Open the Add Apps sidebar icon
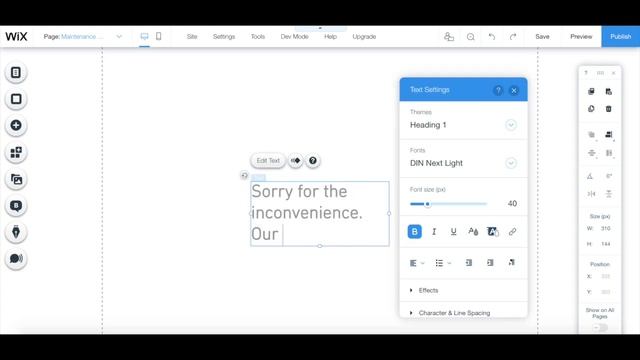 click(x=16, y=153)
